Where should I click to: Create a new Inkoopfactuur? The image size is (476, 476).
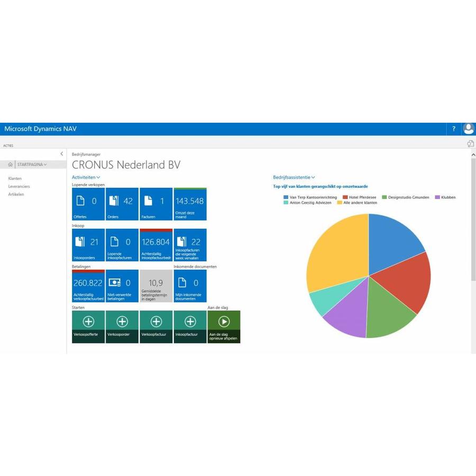click(x=190, y=327)
